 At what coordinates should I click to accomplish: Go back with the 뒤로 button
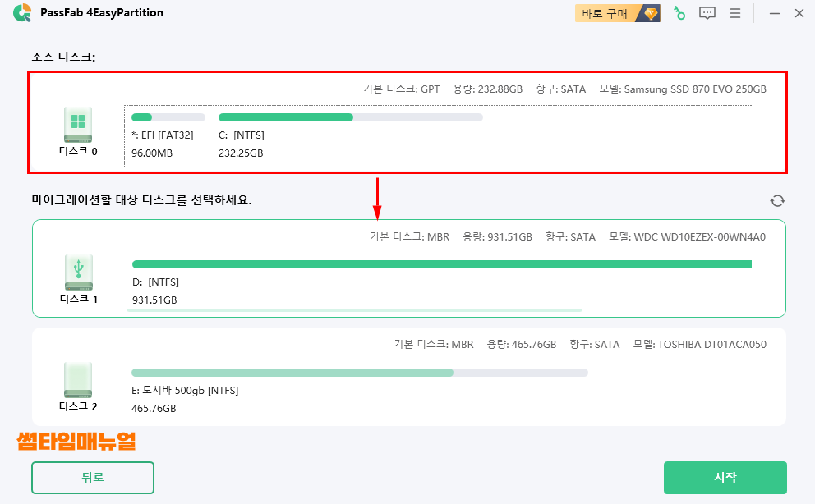pos(93,478)
